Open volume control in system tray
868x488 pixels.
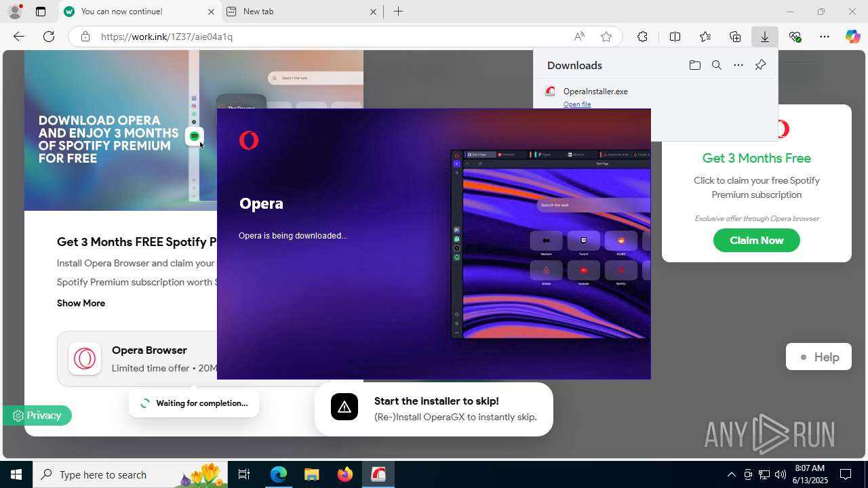point(780,474)
